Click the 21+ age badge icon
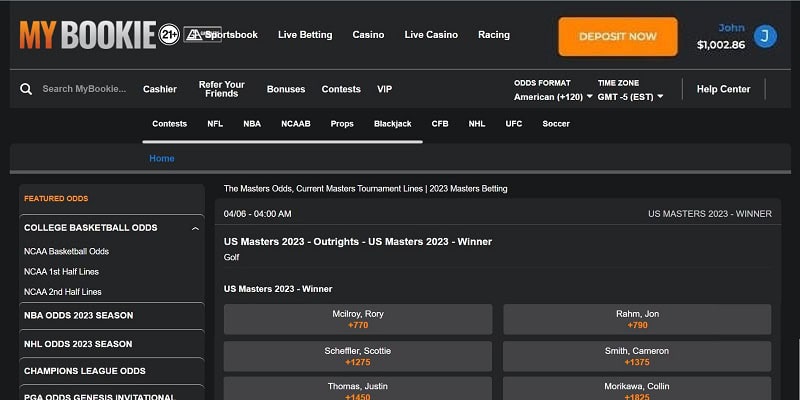Screen dimensions: 800x400 (169, 35)
